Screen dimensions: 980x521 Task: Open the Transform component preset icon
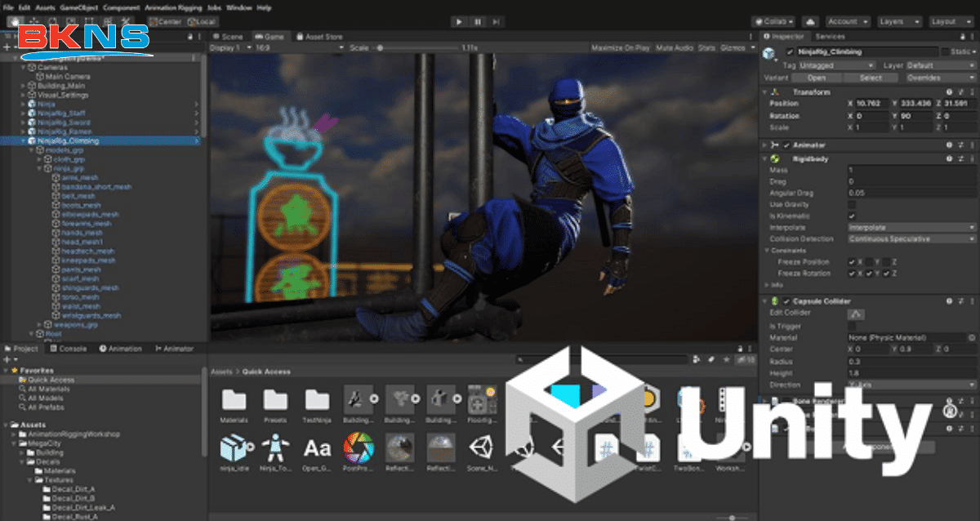click(960, 92)
